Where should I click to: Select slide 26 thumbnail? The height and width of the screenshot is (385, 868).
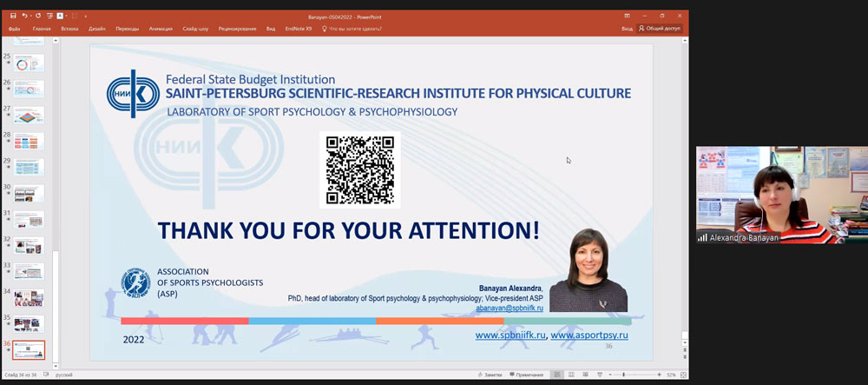(x=29, y=89)
